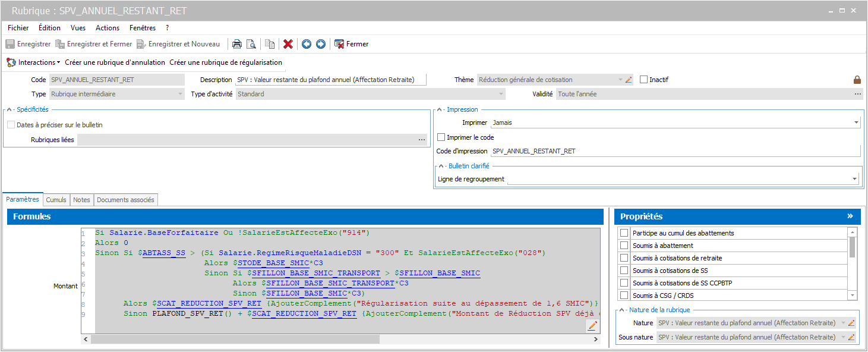Open the Vues menu
The height and width of the screenshot is (352, 868).
coord(78,28)
